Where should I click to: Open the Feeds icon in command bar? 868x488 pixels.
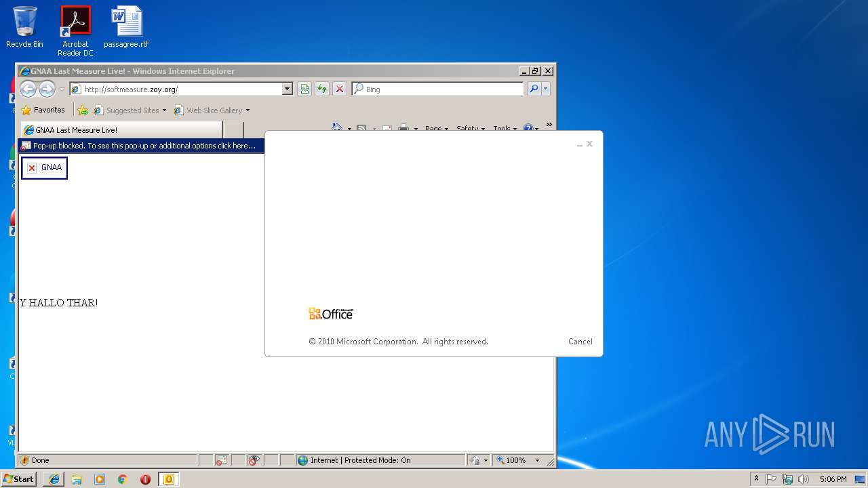[361, 128]
